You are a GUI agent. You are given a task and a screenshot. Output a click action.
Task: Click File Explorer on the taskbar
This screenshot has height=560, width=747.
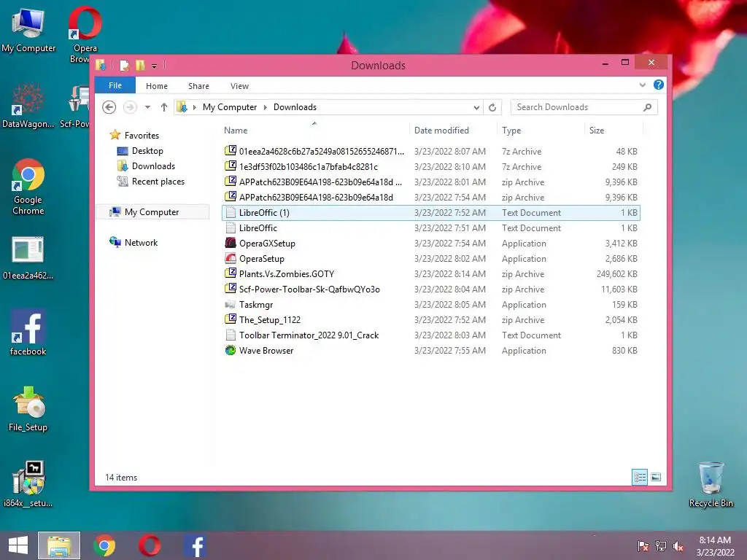pos(59,545)
